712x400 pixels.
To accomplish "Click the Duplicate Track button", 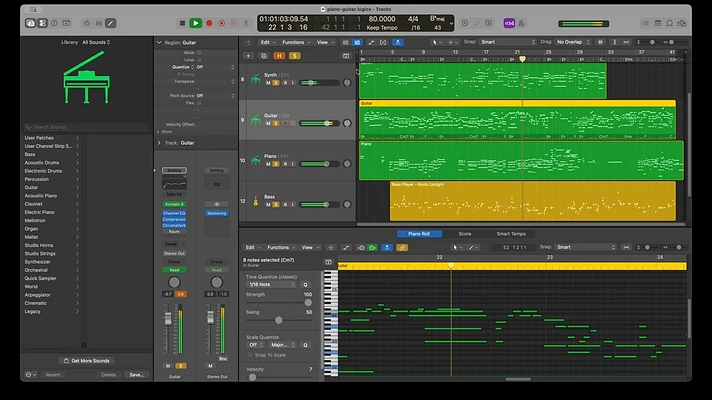I will pos(263,56).
